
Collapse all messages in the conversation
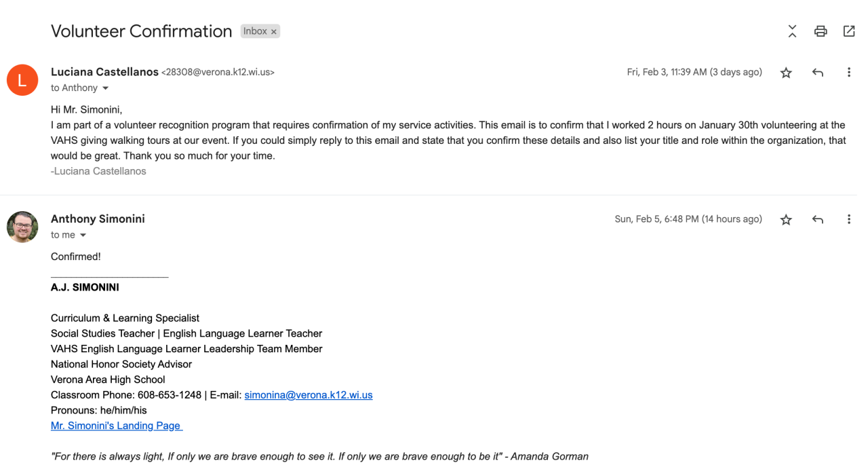(792, 31)
